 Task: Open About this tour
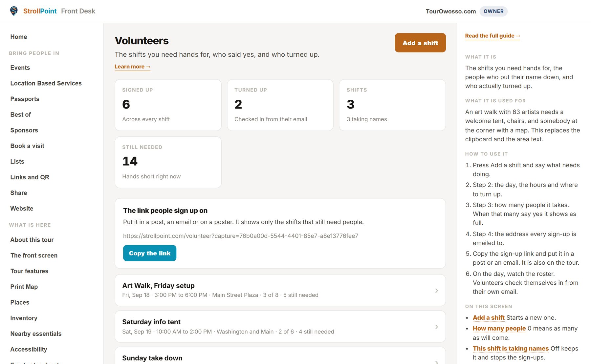tap(32, 240)
